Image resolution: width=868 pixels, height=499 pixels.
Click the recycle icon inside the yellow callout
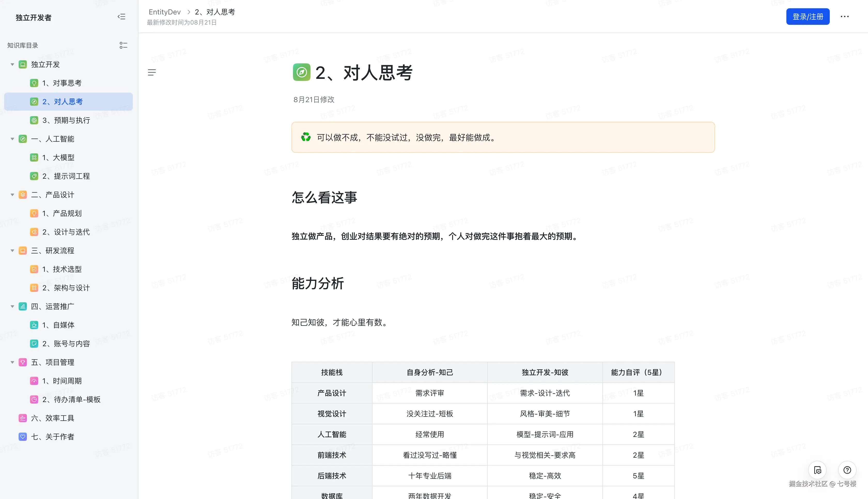306,138
